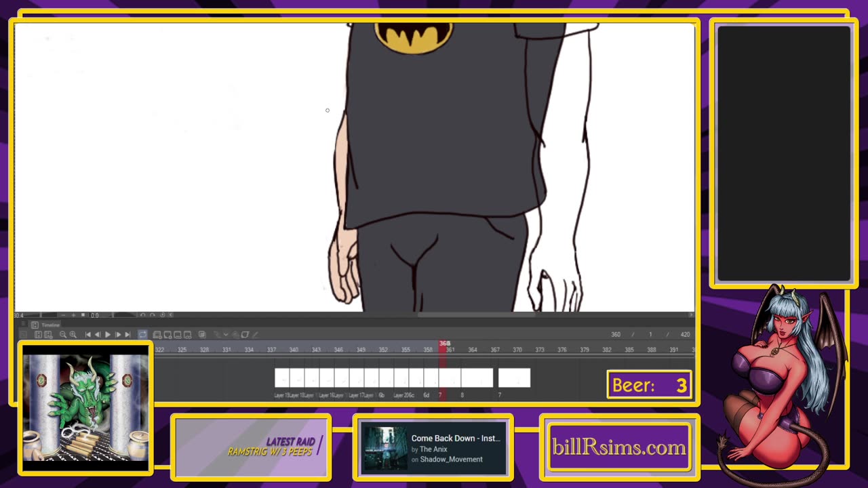Zoom in the timeline view
868x488 pixels.
click(73, 334)
